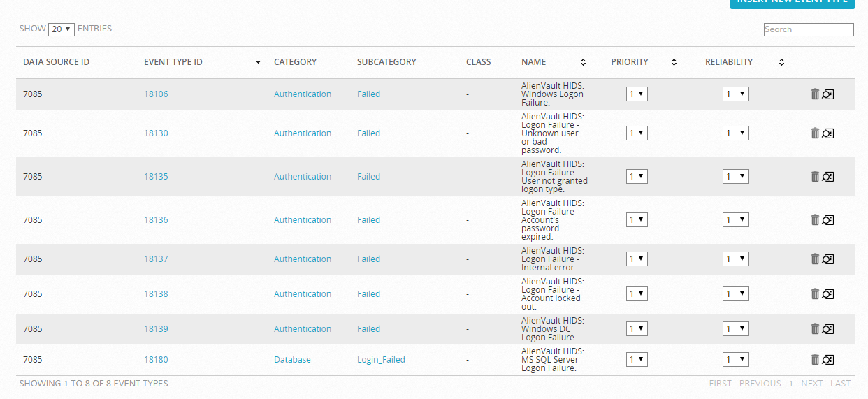868x399 pixels.
Task: Delete event type 18139 with trash icon
Action: coord(815,328)
